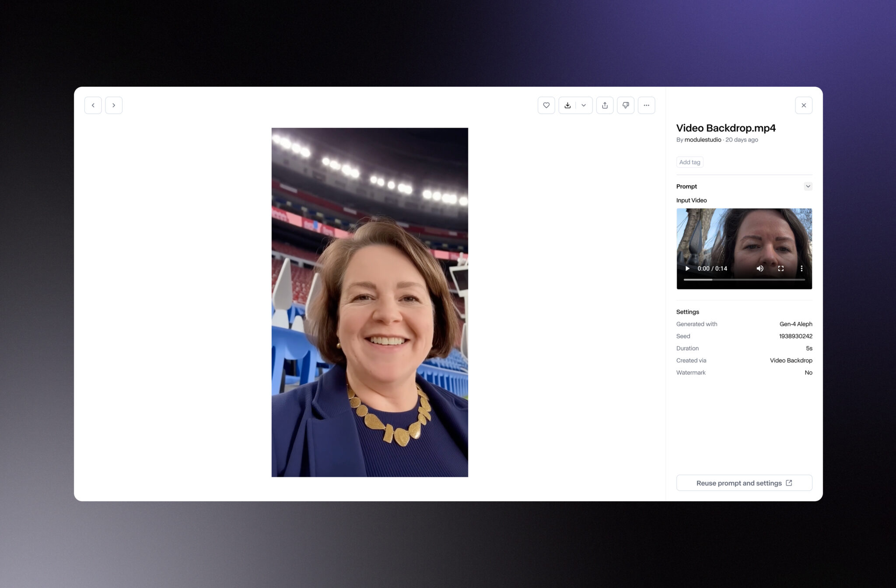Seek on the input video progress bar
The image size is (896, 588).
[744, 280]
